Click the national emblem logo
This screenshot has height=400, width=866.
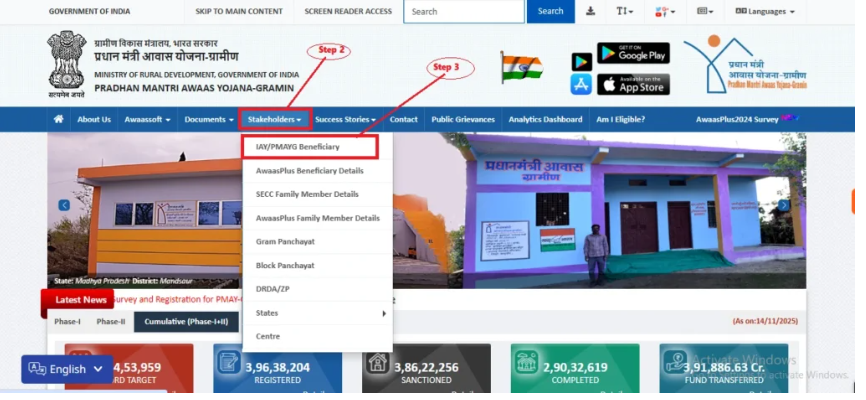(67, 63)
